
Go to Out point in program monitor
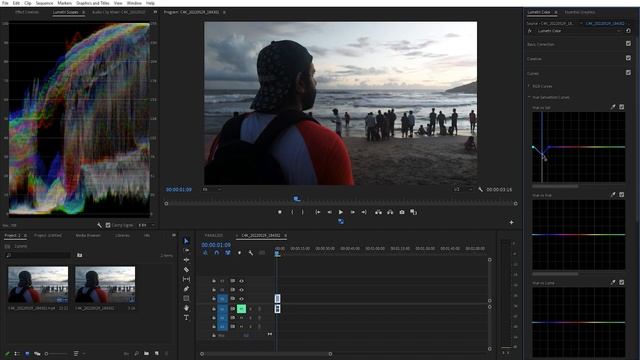click(364, 212)
